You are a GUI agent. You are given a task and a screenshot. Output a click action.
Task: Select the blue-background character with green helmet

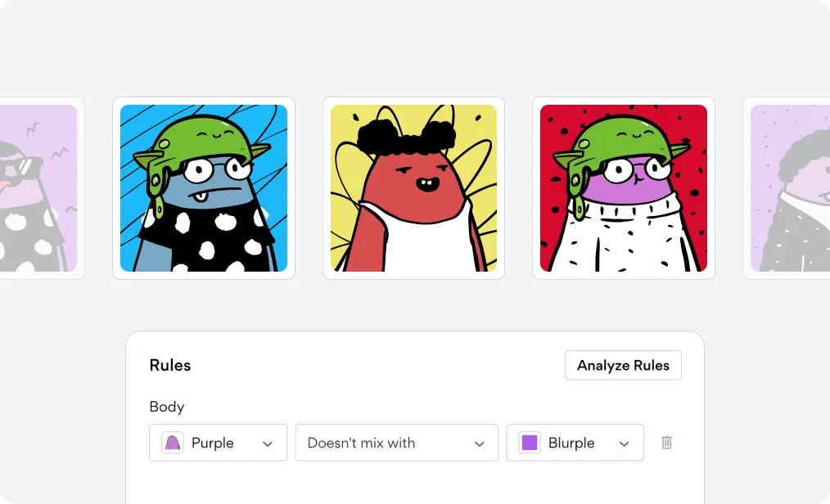point(204,188)
